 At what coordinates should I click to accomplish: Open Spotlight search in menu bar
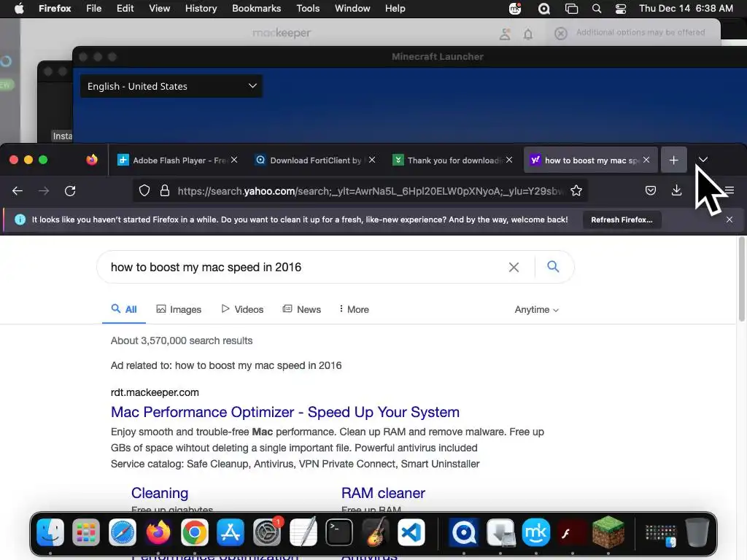597,9
